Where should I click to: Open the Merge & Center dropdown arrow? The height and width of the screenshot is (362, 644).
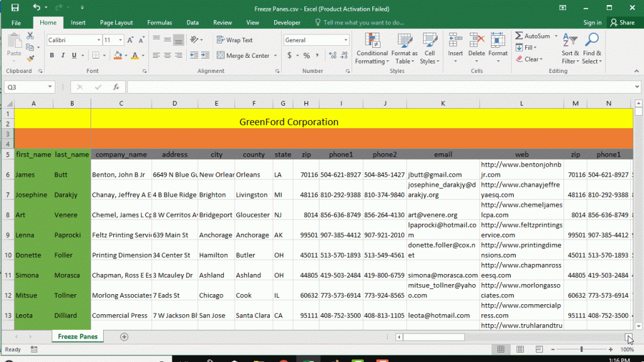point(274,56)
